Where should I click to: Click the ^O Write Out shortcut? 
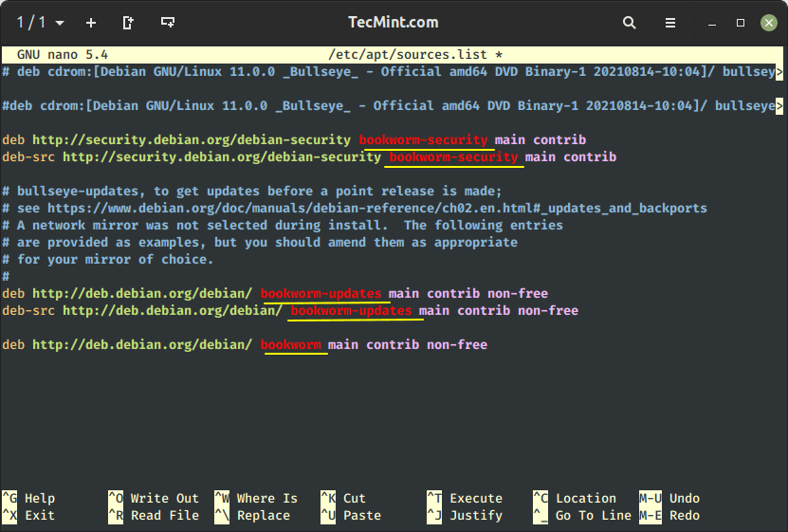coord(154,498)
